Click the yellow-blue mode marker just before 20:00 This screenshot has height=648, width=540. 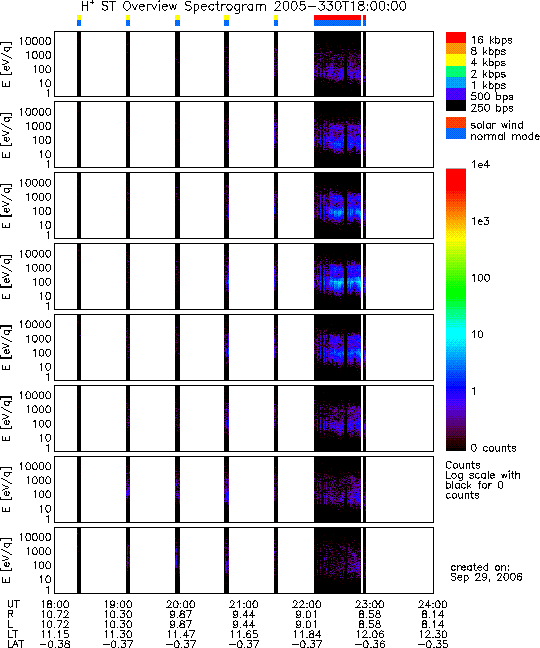(x=177, y=21)
